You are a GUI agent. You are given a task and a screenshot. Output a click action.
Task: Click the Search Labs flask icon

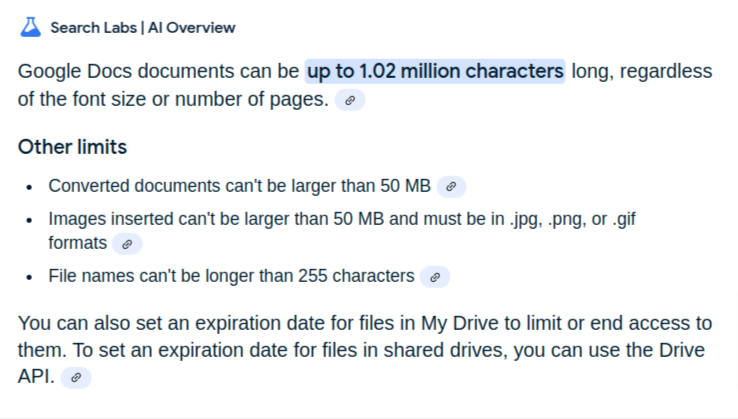tap(31, 27)
